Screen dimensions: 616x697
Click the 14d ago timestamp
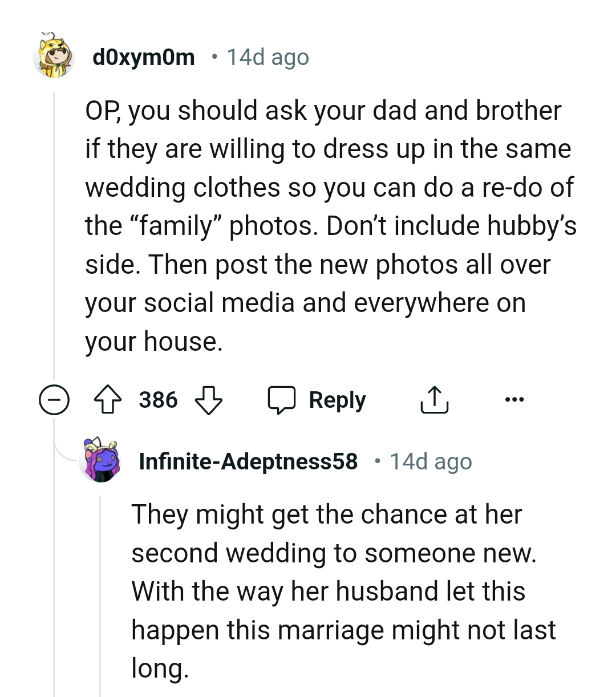268,56
